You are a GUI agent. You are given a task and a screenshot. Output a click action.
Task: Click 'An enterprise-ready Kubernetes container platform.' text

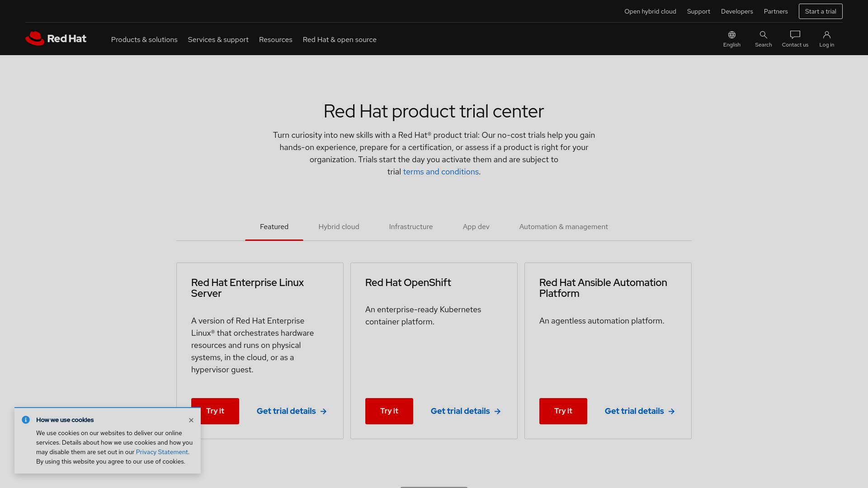pyautogui.click(x=423, y=315)
